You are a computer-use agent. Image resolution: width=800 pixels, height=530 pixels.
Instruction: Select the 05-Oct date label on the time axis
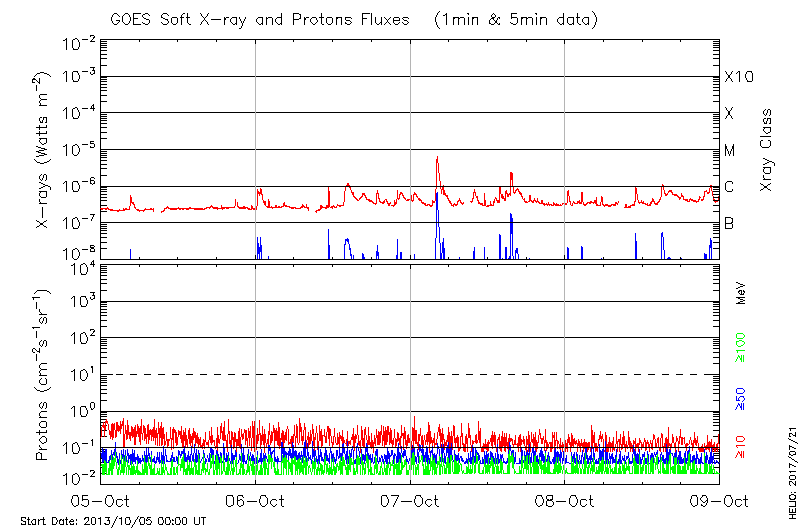[x=100, y=501]
